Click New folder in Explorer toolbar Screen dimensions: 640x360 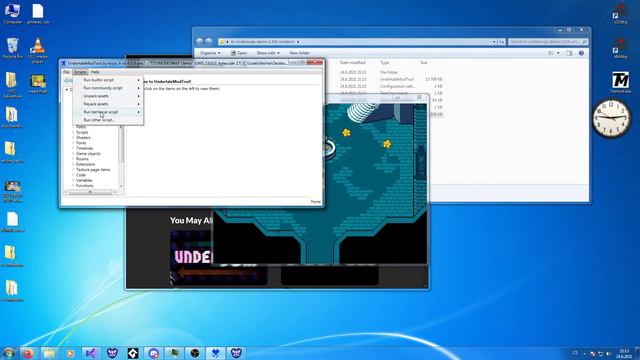click(299, 53)
